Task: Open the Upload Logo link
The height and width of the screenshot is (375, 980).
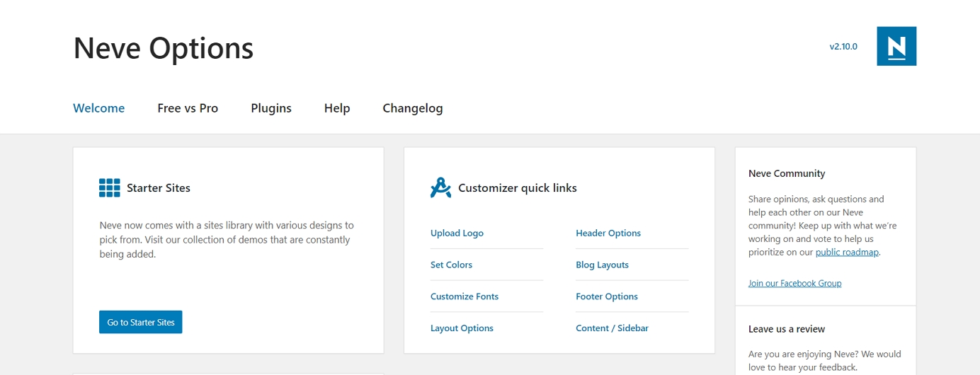Action: tap(457, 233)
